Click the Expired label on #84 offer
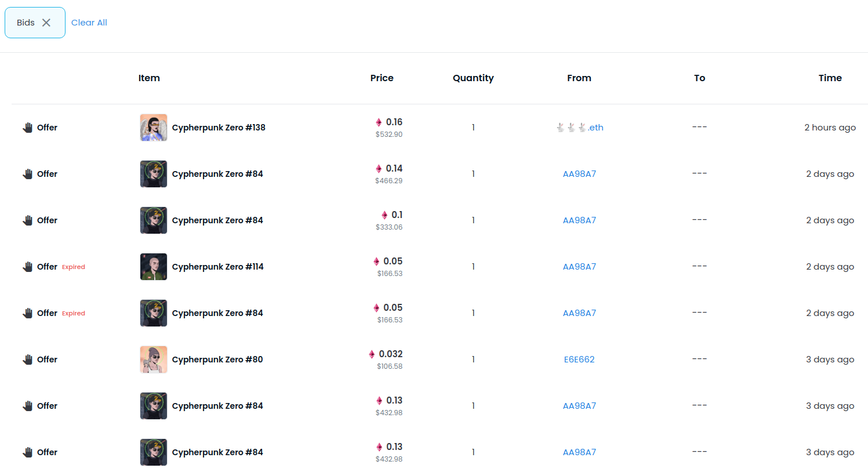 [x=74, y=313]
